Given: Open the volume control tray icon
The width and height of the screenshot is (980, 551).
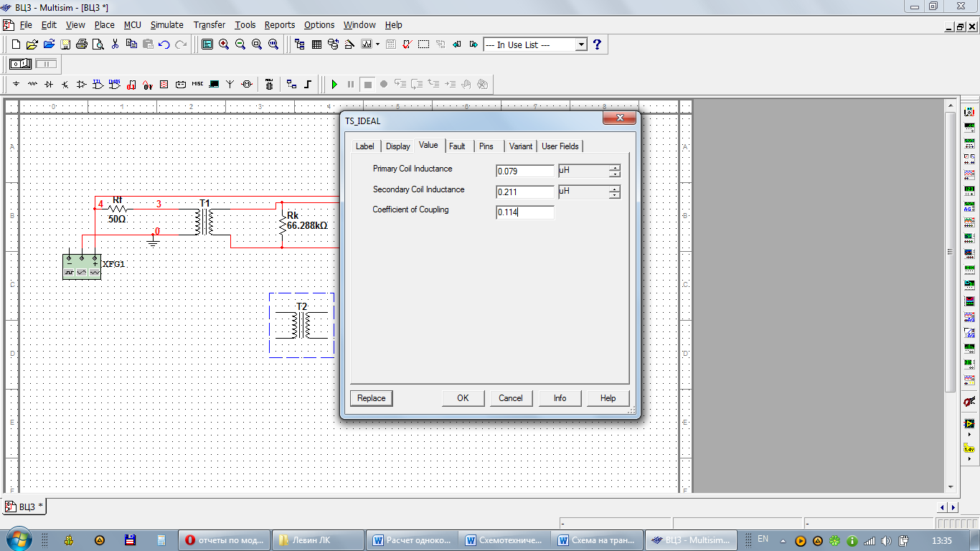Looking at the screenshot, I should 887,540.
